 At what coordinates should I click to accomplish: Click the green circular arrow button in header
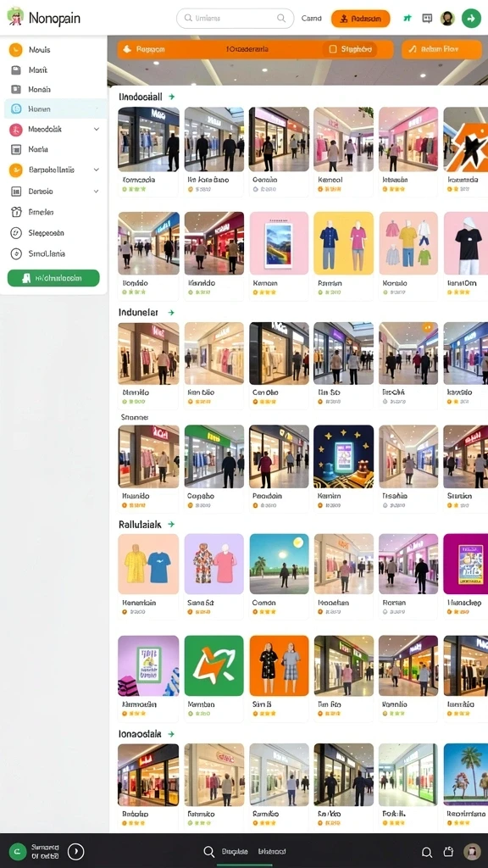click(x=471, y=19)
